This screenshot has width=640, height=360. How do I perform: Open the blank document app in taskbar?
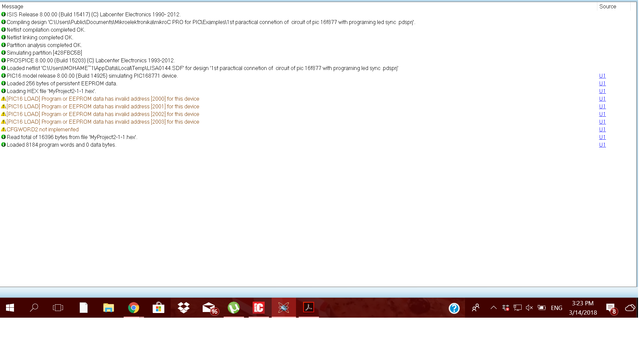83,308
